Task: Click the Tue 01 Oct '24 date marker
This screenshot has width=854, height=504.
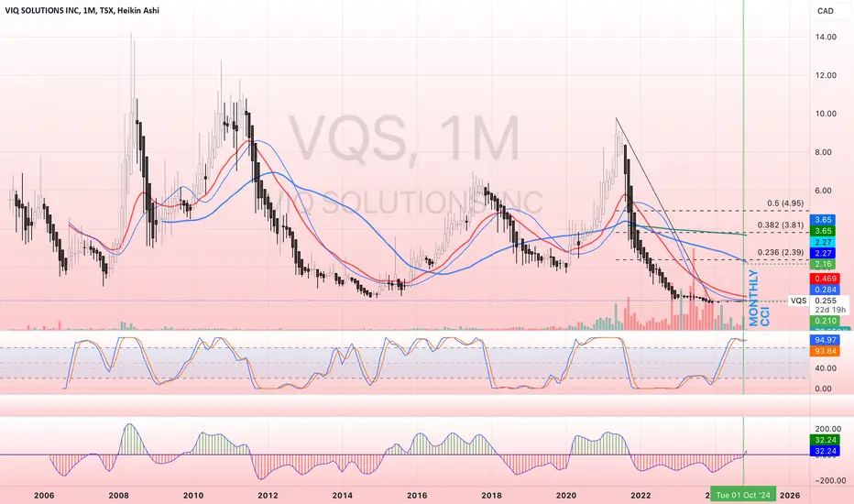Action: tap(743, 495)
